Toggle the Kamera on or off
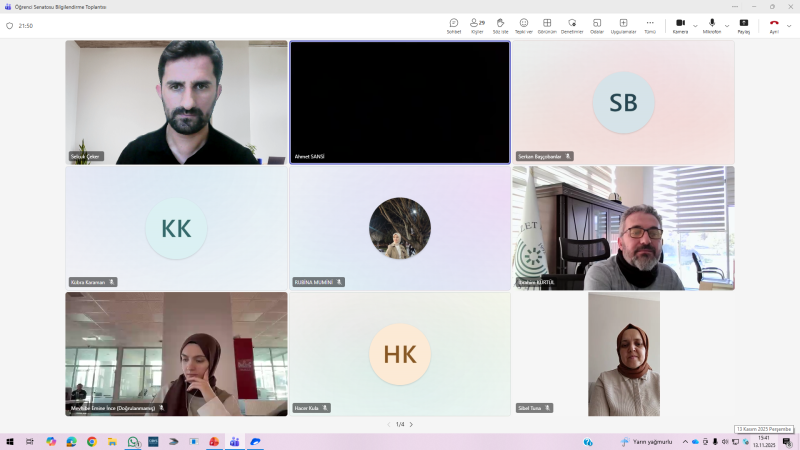 [680, 25]
